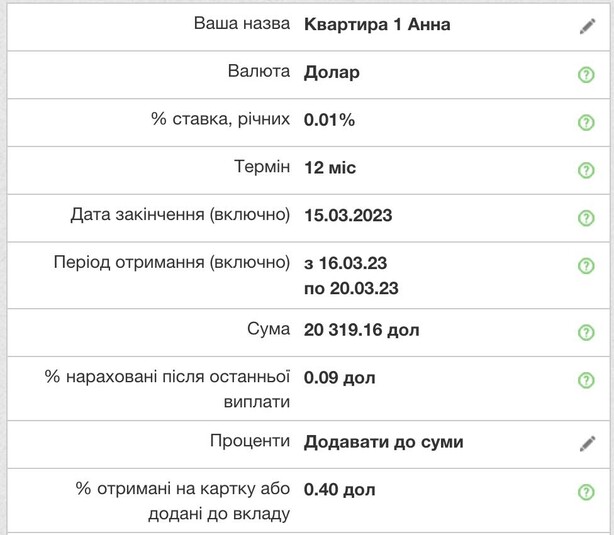Show help icon next to Сума

(x=587, y=332)
